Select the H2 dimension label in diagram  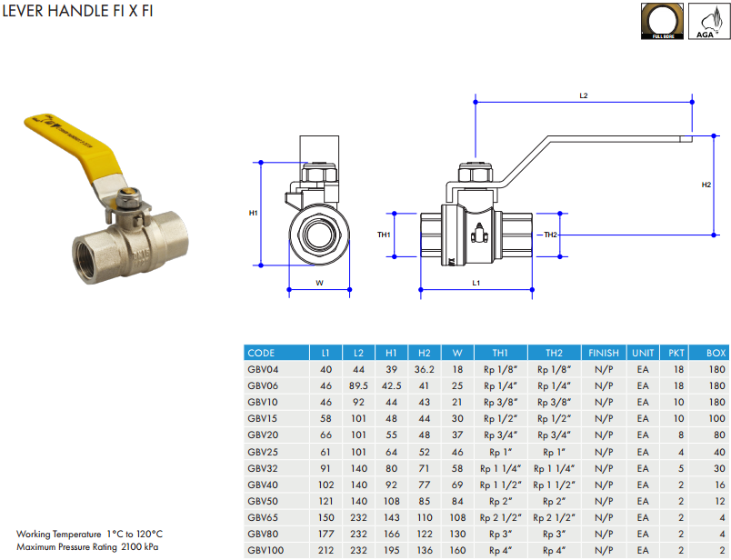pyautogui.click(x=706, y=185)
